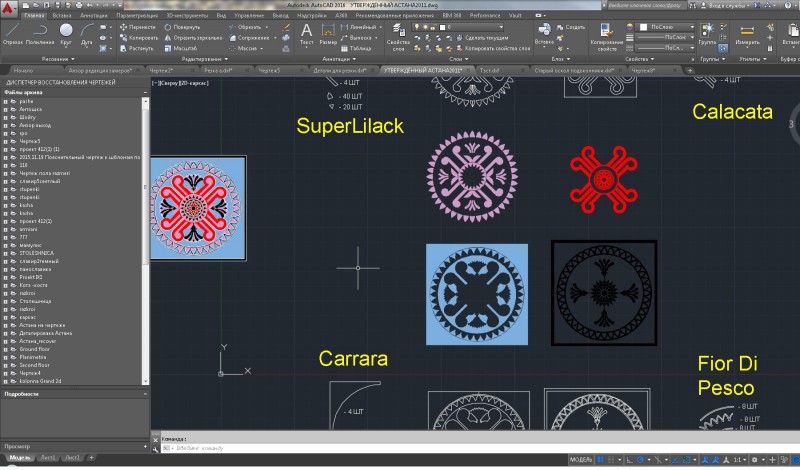
Task: Click the Измерить (Measure) tool
Action: pos(747,35)
